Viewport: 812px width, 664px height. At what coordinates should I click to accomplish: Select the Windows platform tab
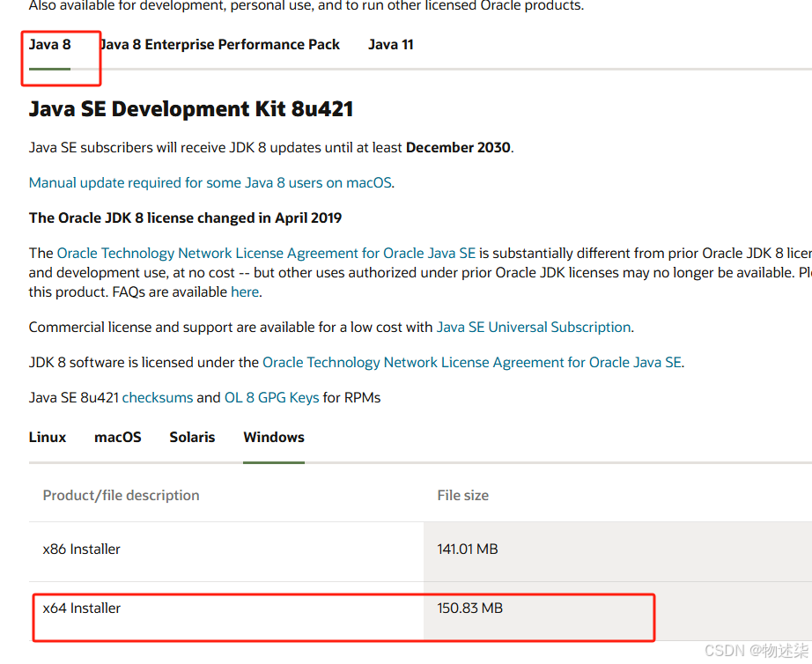[x=274, y=438]
